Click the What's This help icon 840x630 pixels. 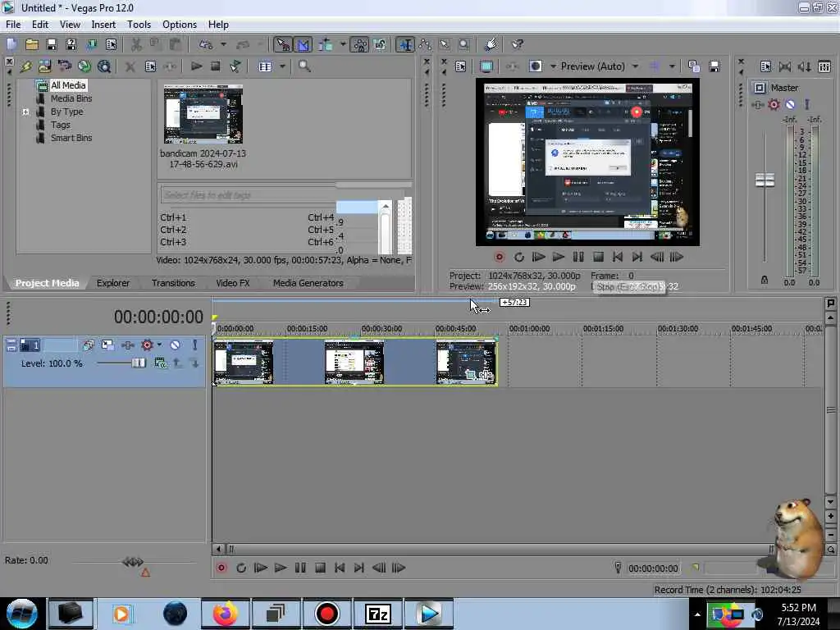tap(518, 44)
